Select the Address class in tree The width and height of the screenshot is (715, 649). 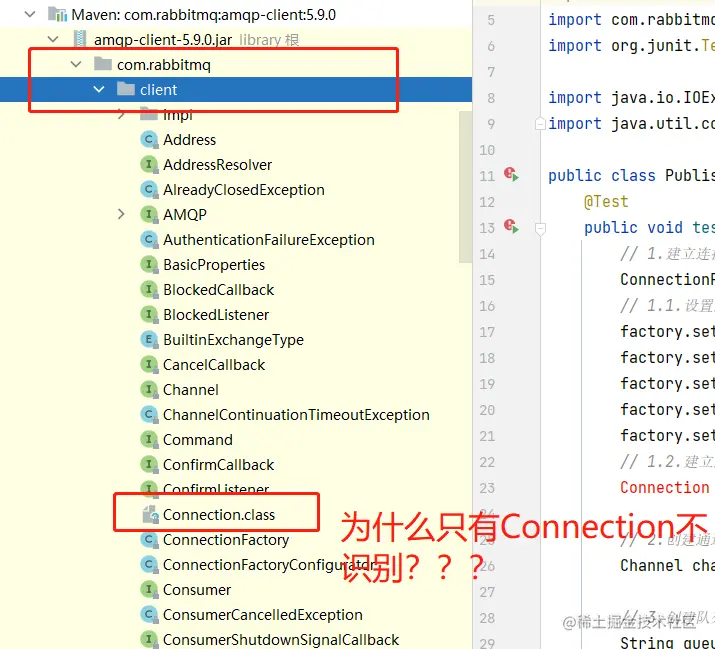[x=189, y=140]
